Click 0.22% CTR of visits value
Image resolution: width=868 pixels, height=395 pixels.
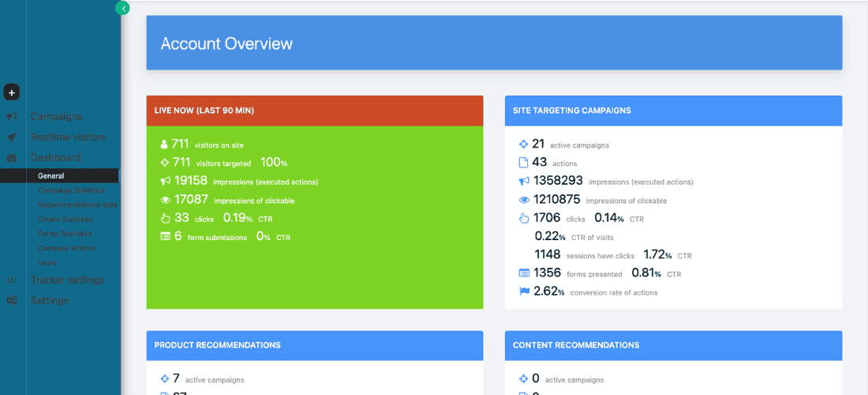550,236
